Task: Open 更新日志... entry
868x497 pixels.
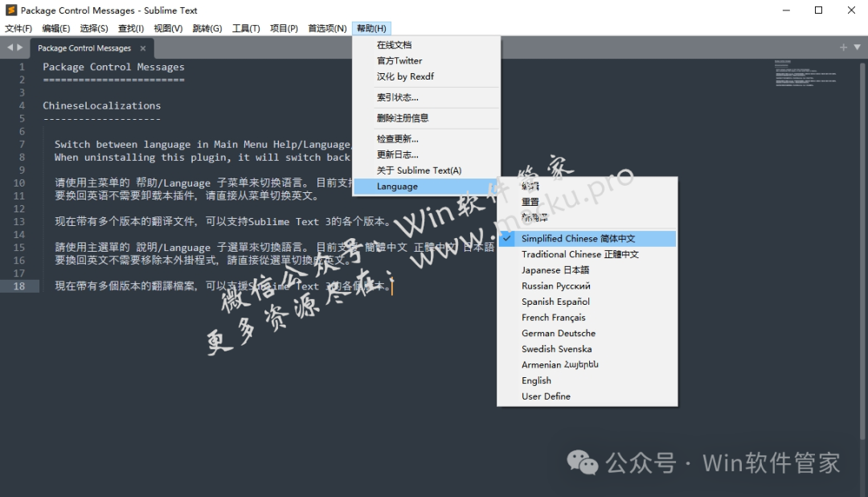Action: [426, 154]
